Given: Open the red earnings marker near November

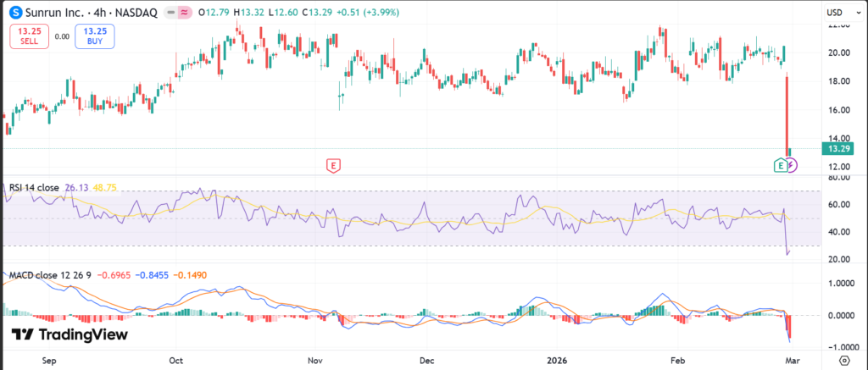Looking at the screenshot, I should [334, 165].
